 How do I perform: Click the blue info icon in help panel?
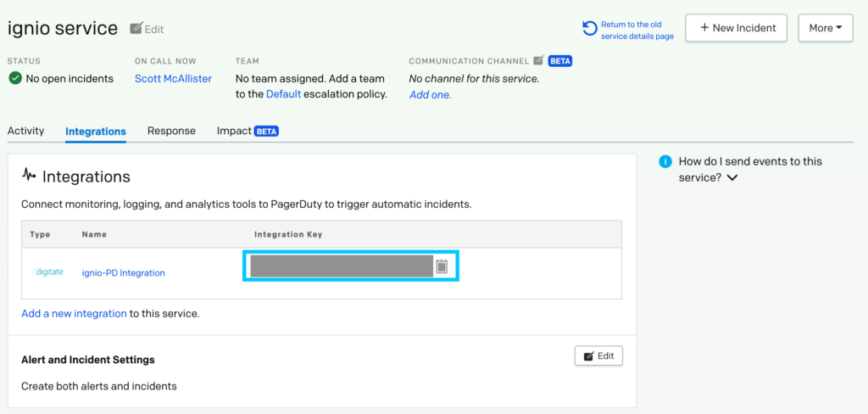pos(666,161)
